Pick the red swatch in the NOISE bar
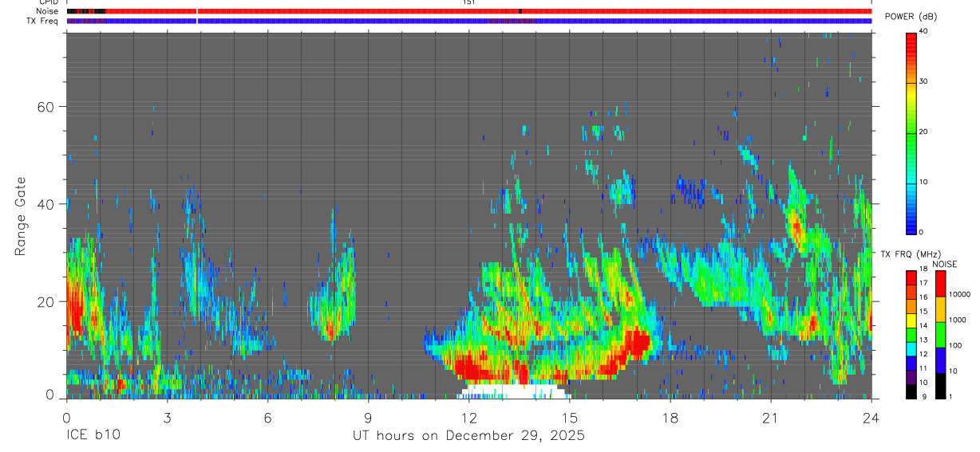 (x=940, y=284)
